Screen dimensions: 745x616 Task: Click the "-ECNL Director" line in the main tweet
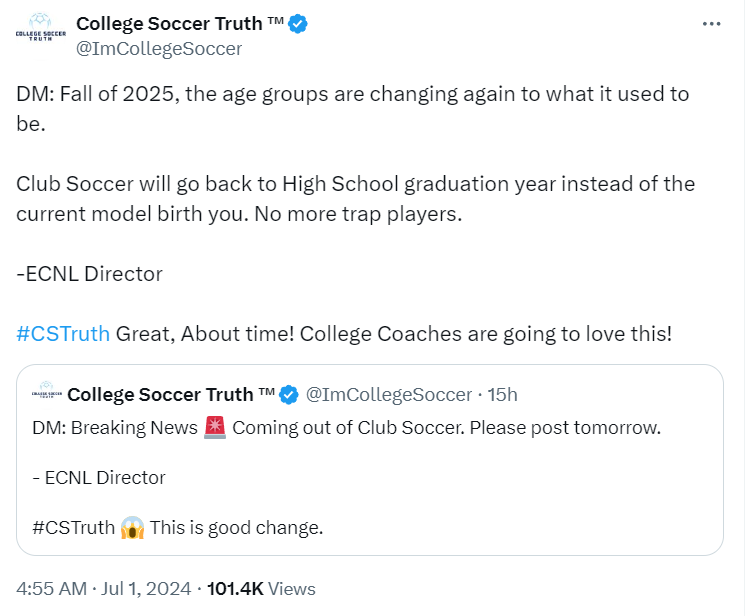(x=89, y=273)
